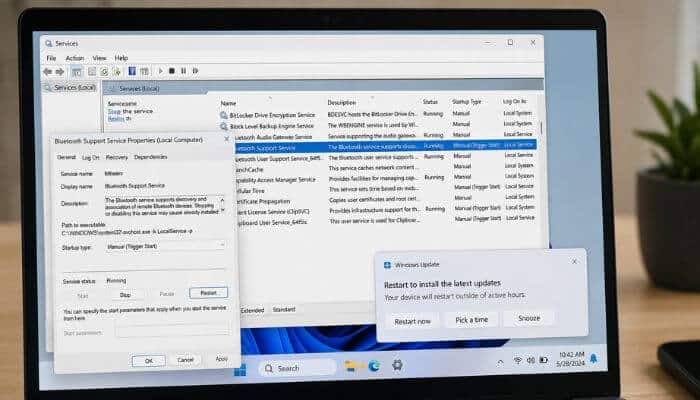Click the battery icon in system tray

(543, 359)
